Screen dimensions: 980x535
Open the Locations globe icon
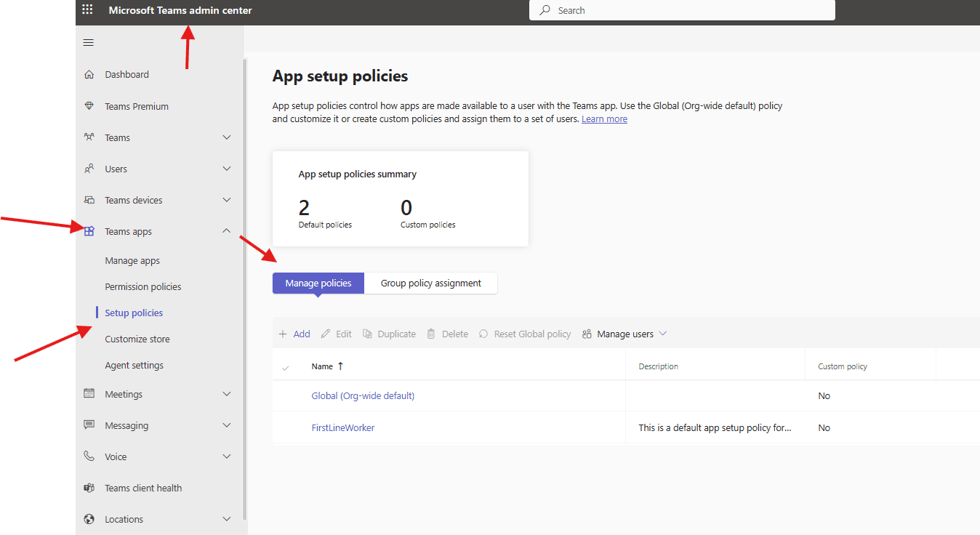click(x=89, y=518)
